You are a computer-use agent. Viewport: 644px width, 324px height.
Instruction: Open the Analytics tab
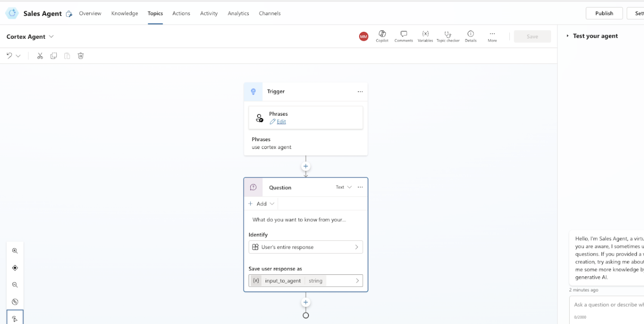pyautogui.click(x=238, y=13)
